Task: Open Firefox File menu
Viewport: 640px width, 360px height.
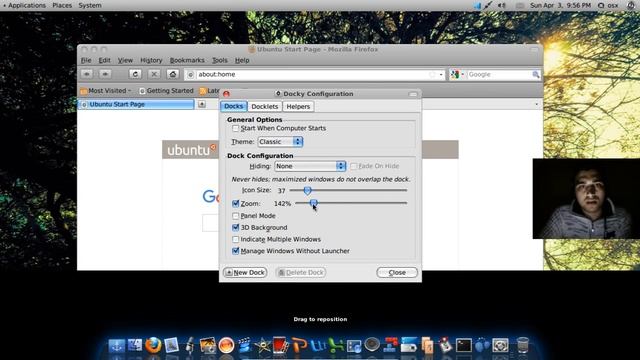Action: click(86, 60)
